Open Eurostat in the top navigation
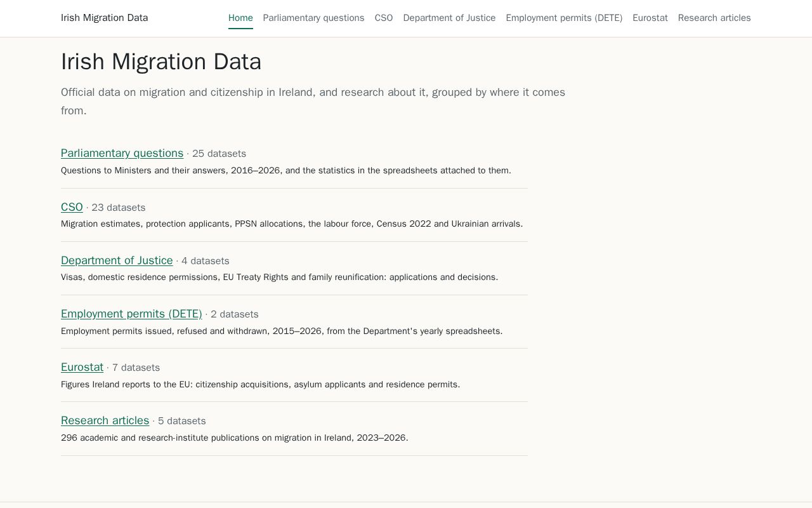Viewport: 812px width, 508px height. 650,18
